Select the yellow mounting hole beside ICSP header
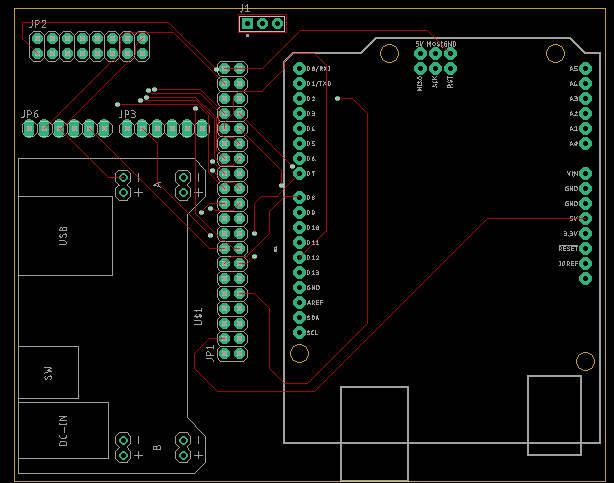This screenshot has height=483, width=614. 390,54
